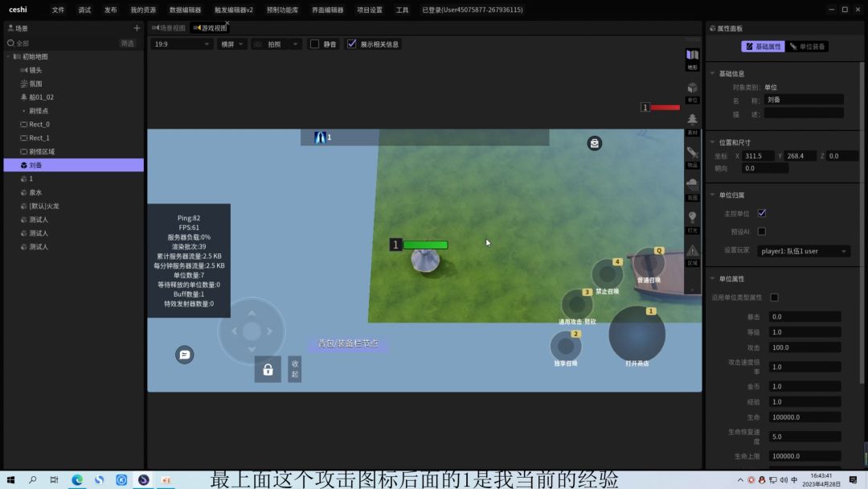Enable the 预设AI checkbox
Screen dimensions: 868x489
point(762,232)
